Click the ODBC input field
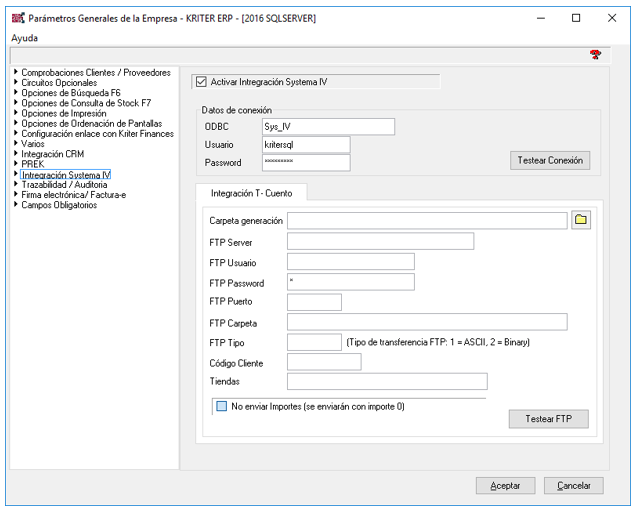The width and height of the screenshot is (635, 512). pyautogui.click(x=328, y=127)
